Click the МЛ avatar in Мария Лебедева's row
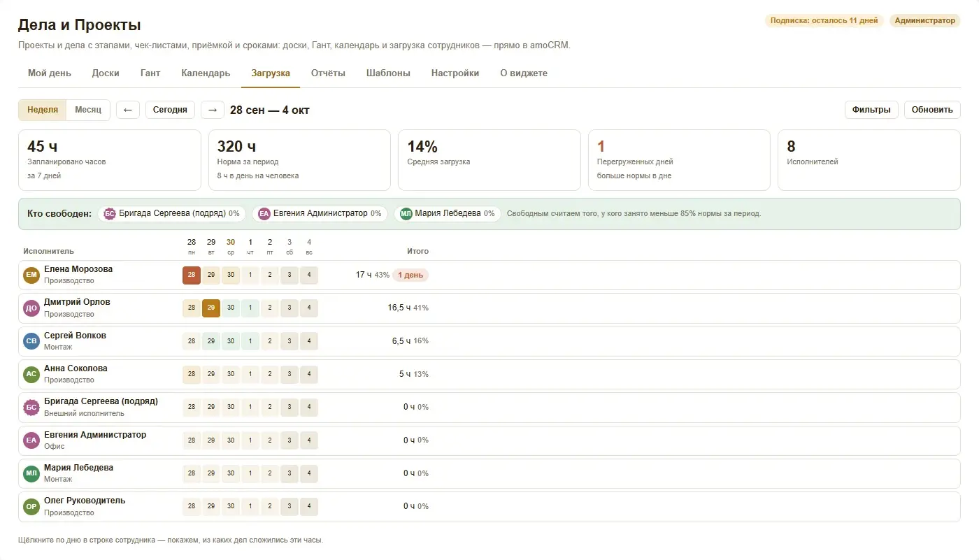The width and height of the screenshot is (979, 560). pyautogui.click(x=31, y=473)
